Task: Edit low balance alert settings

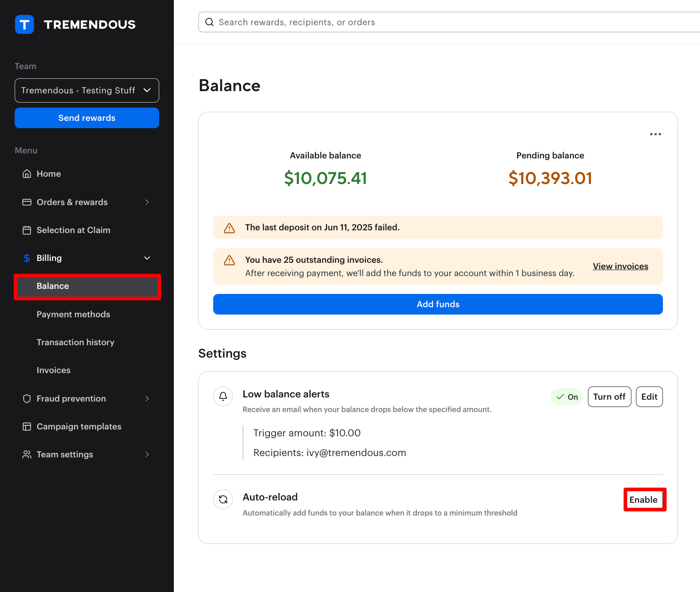Action: (x=649, y=397)
